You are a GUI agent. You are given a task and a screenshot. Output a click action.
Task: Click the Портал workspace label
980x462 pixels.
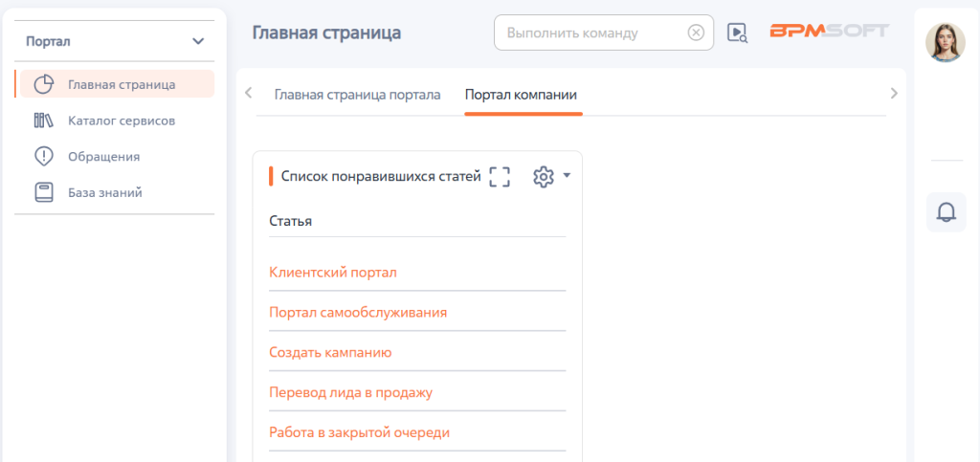(x=48, y=41)
